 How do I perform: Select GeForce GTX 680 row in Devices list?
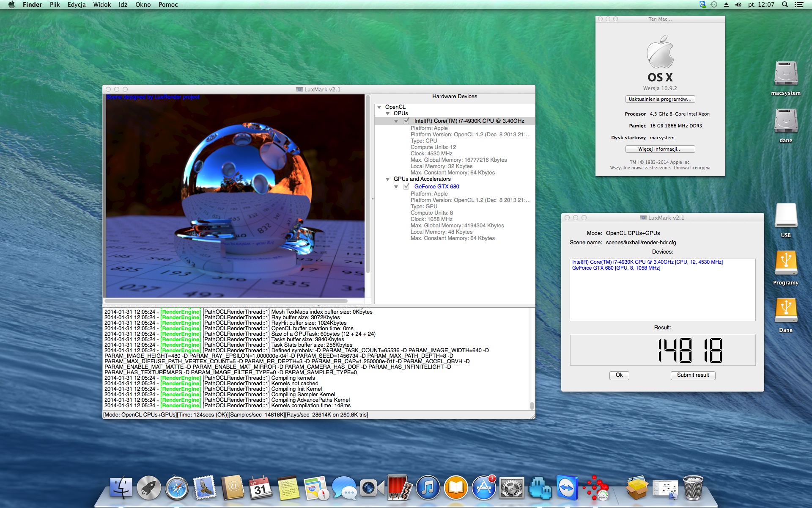616,268
